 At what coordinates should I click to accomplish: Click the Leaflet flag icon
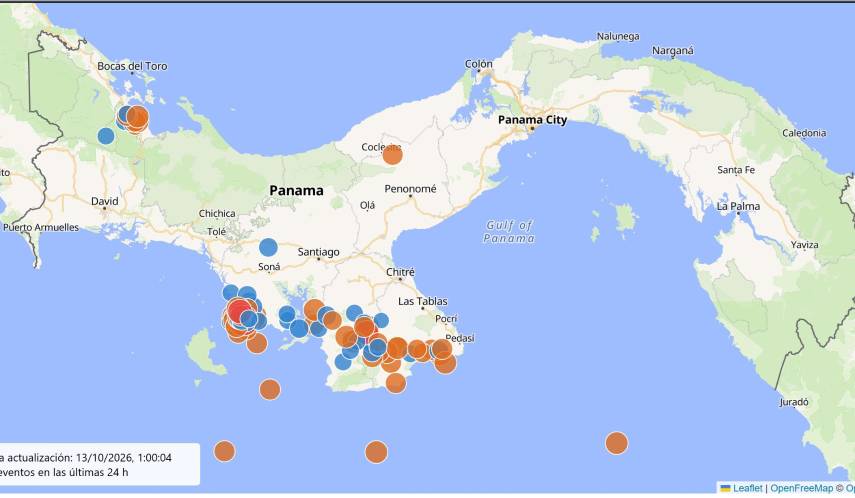coord(725,488)
